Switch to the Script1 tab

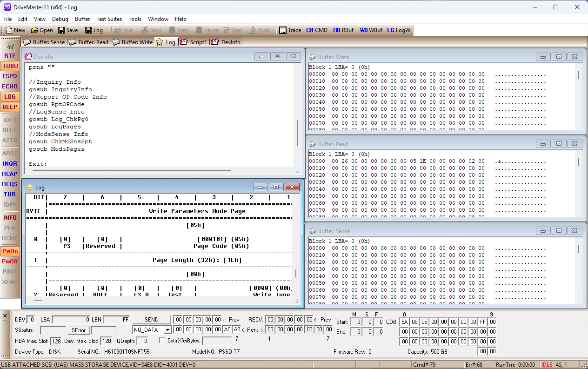tap(194, 42)
